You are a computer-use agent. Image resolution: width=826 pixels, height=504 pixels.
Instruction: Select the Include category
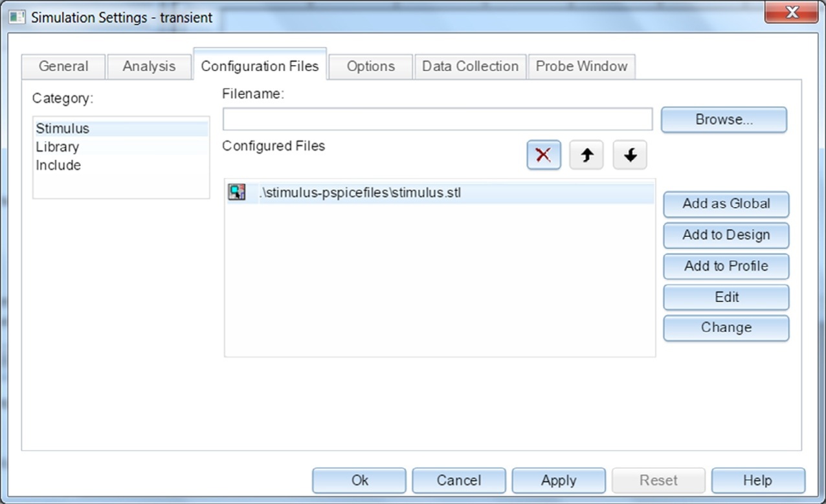click(58, 166)
